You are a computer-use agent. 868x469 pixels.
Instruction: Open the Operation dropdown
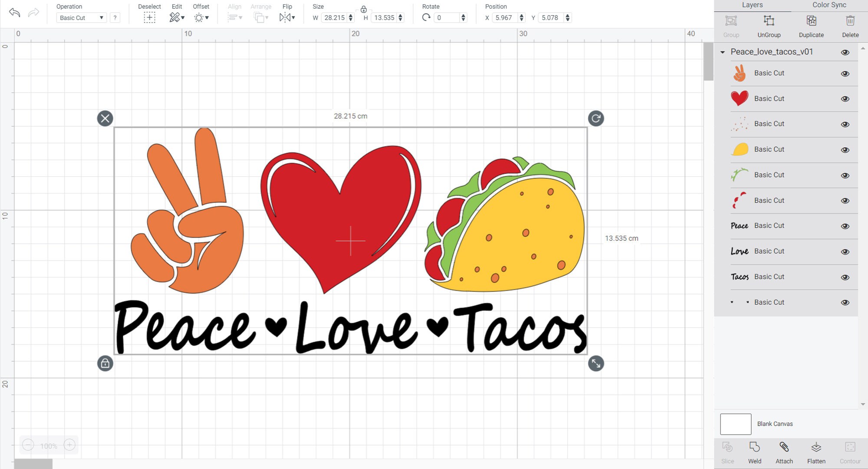[81, 17]
